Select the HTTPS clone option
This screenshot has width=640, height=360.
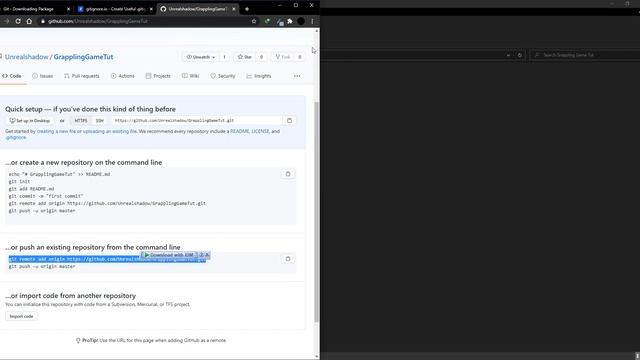click(x=81, y=121)
